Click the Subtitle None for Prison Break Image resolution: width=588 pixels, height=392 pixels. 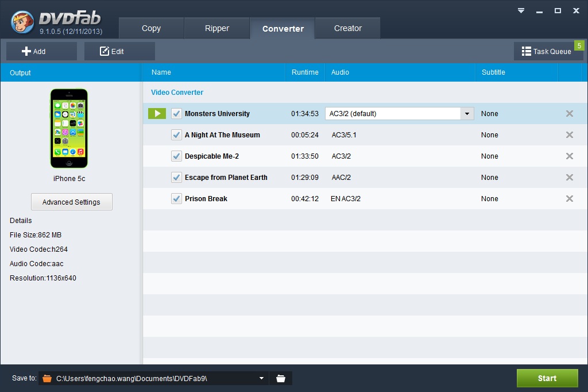489,199
